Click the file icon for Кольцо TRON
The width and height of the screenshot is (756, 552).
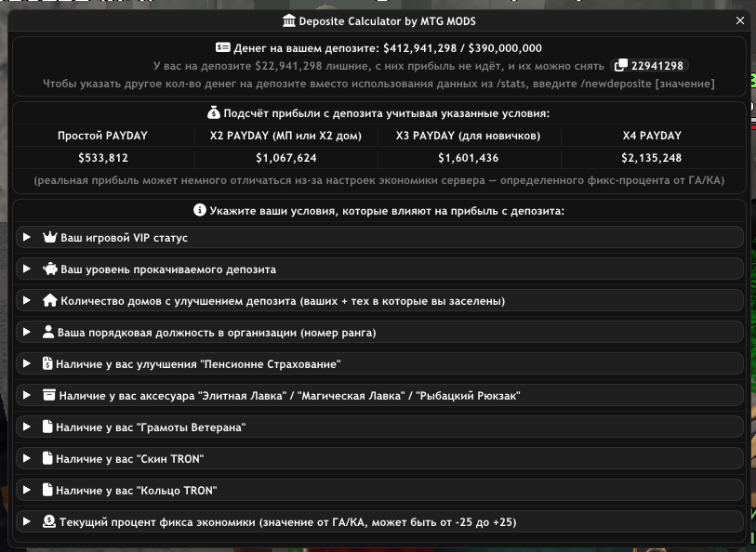tap(47, 490)
